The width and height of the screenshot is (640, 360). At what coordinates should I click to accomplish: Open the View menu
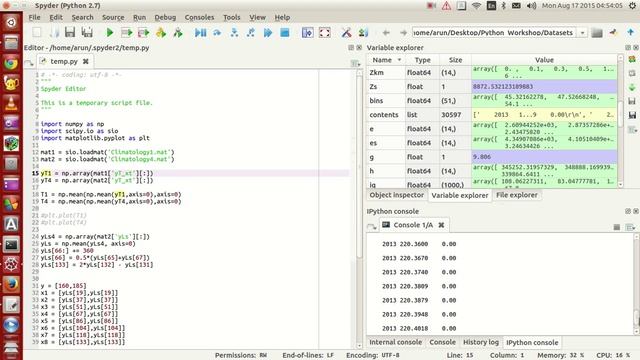click(x=257, y=18)
